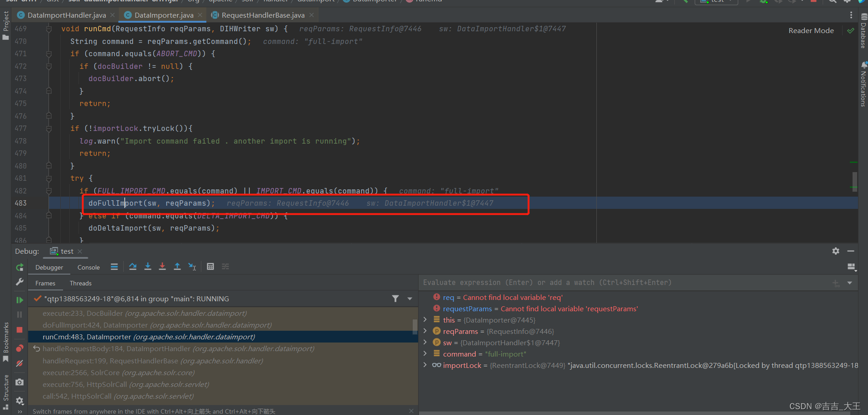The height and width of the screenshot is (415, 868).
Task: Click the editor vertical scrollbar thumb
Action: (854, 181)
